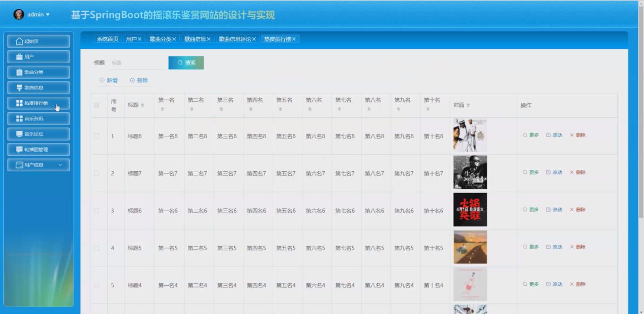Click 删除 in the 标题5 row
The image size is (644, 314).
(x=578, y=247)
